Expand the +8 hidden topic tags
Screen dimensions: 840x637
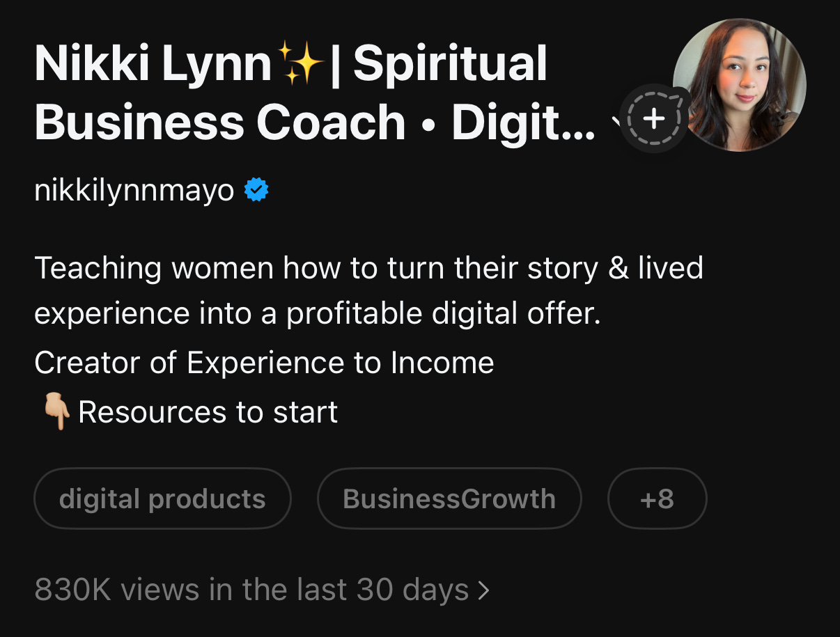657,498
